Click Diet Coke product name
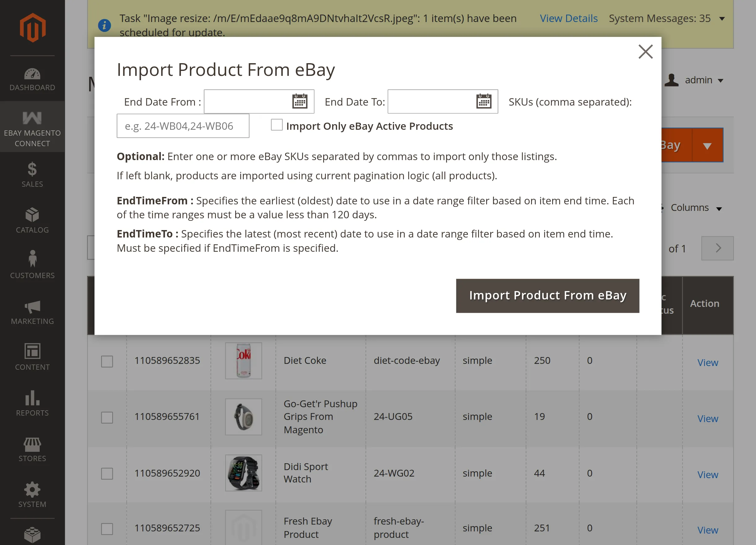 305,360
